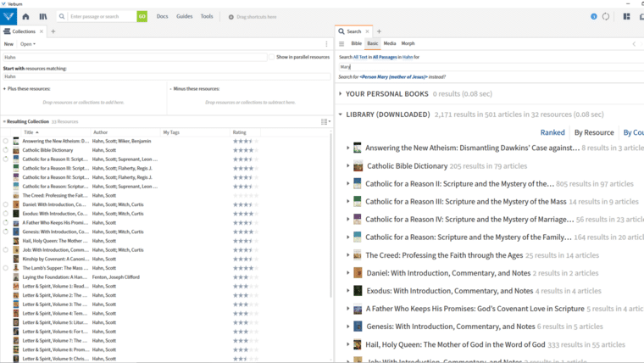The width and height of the screenshot is (644, 363).
Task: Select radio for Genesis: With Introduction row
Action: coord(5,232)
